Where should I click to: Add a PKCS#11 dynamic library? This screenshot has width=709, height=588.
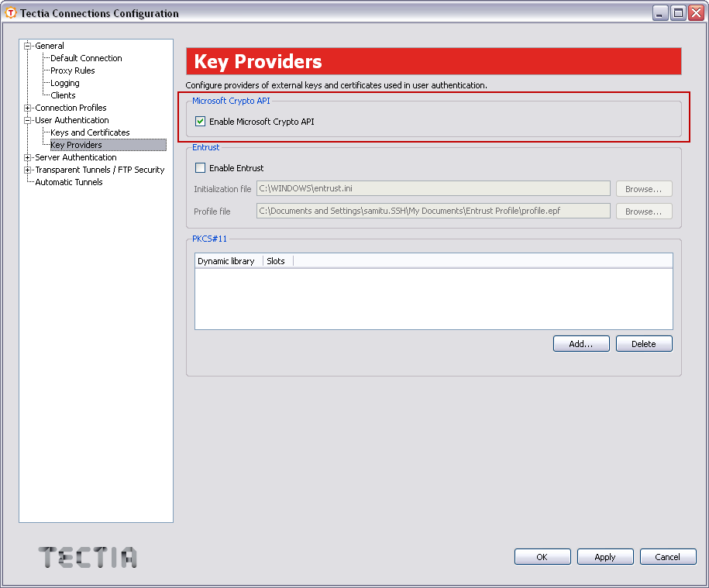(580, 343)
